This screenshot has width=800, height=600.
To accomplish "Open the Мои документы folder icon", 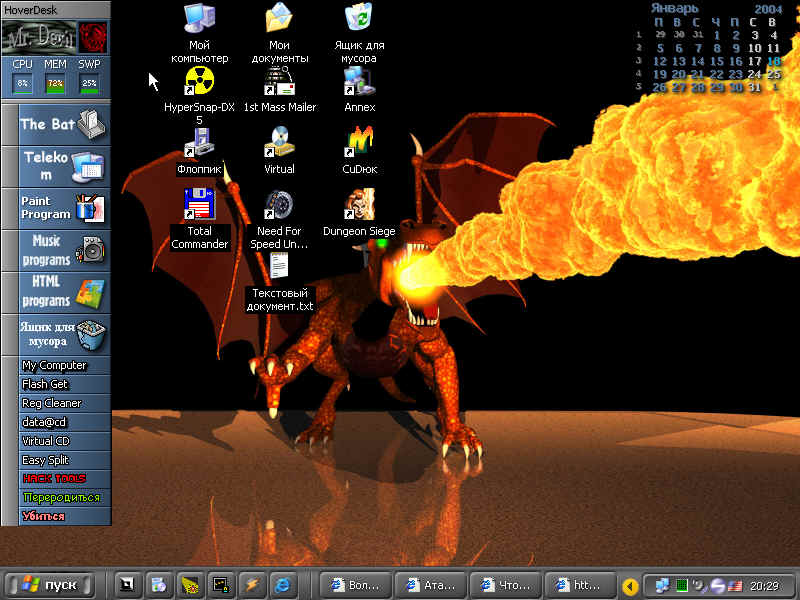I will coord(280,33).
